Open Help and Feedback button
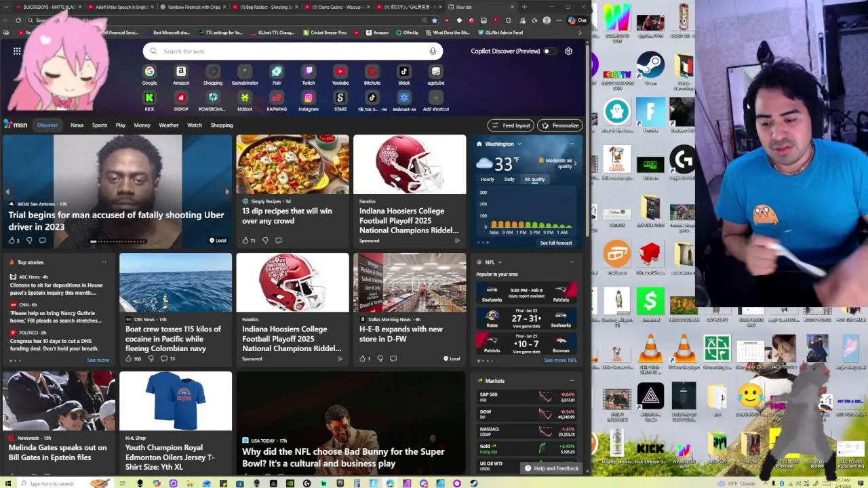Screen dimensions: 868x488 (x=551, y=468)
